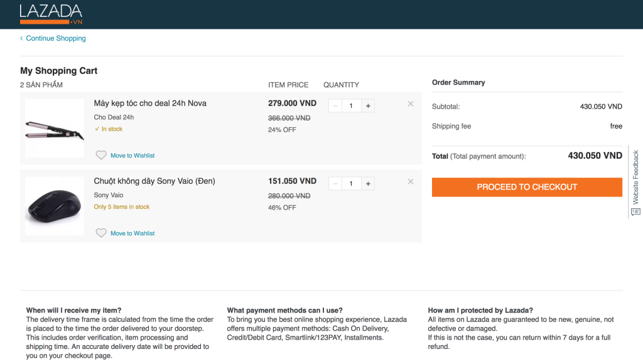Remove the Sony Vaio mouse from the cart
Viewport: 643px width, 364px height.
[x=411, y=182]
